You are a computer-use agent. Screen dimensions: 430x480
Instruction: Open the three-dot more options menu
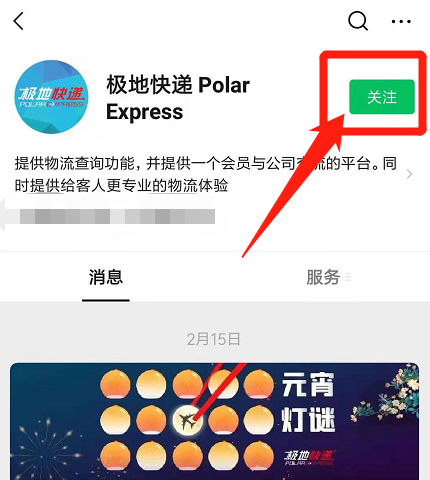(401, 22)
